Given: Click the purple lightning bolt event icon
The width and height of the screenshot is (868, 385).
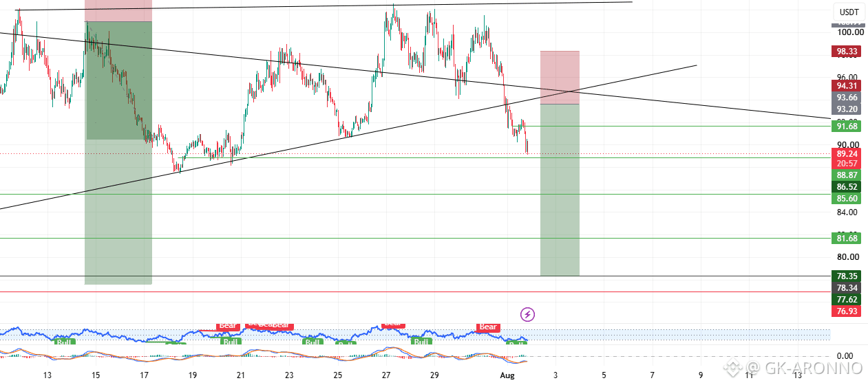Looking at the screenshot, I should 528,315.
